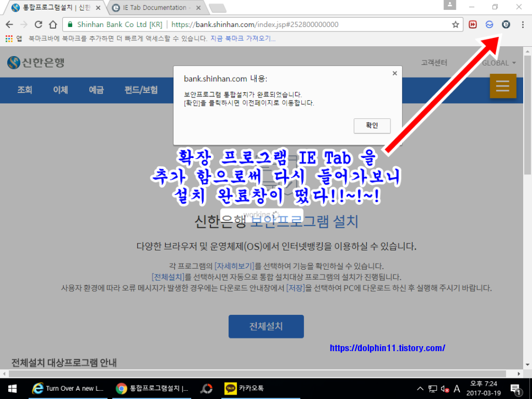Click the 전체설치 button
The height and width of the screenshot is (399, 532).
point(266,326)
